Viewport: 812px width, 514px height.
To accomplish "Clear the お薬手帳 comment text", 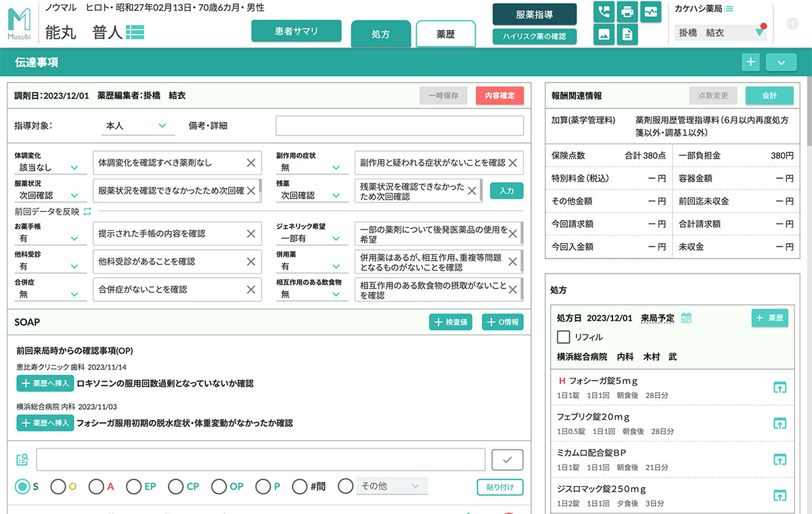I will [x=251, y=233].
